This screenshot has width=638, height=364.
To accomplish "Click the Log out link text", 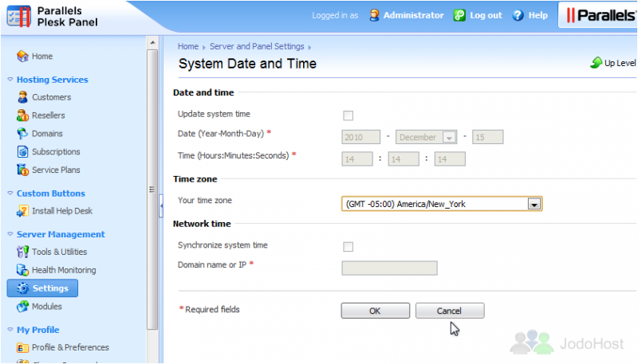I will (486, 15).
